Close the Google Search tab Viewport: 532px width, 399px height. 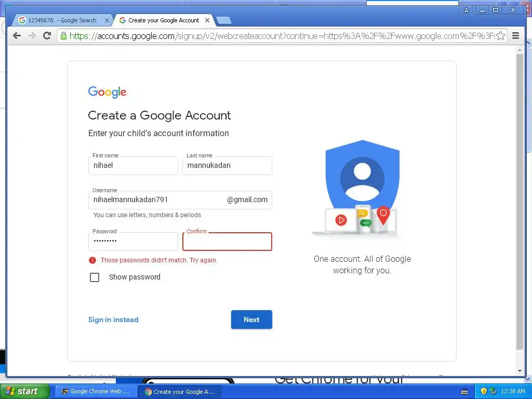(107, 20)
